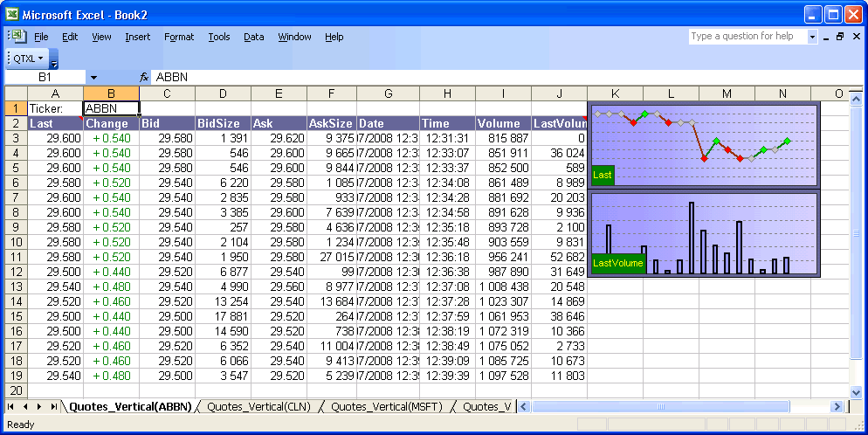Screen dimensions: 868x435
Task: Select row header 10
Action: pyautogui.click(x=15, y=242)
